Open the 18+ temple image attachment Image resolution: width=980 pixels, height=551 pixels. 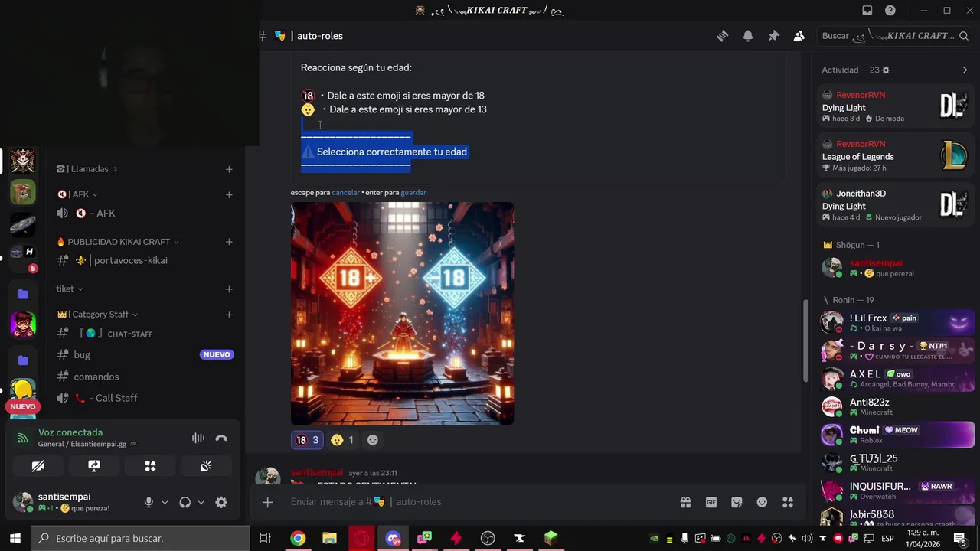[x=402, y=313]
